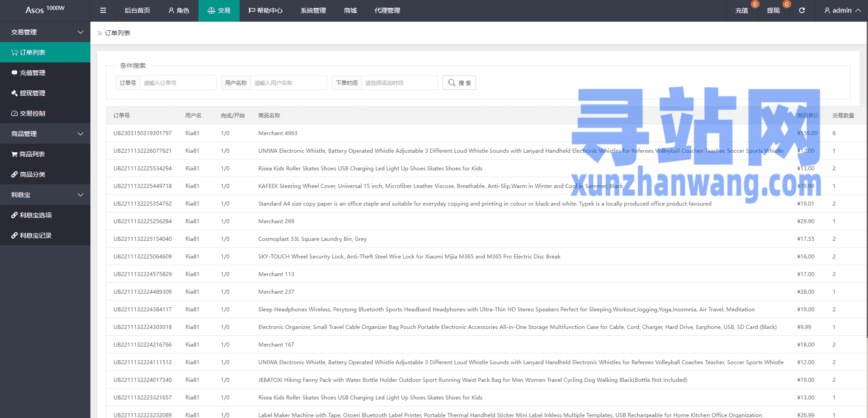Collapse the 利息宝 sidebar group
Image resolution: width=868 pixels, height=418 pixels.
click(45, 195)
